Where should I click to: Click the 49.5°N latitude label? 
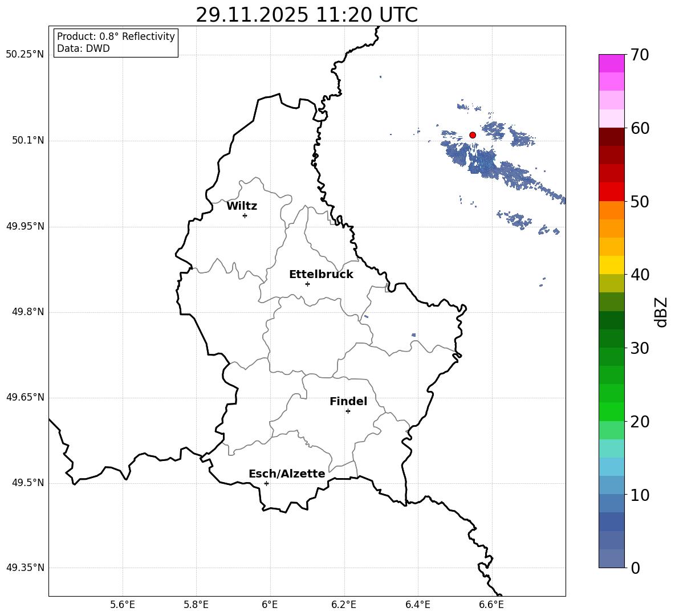[29, 483]
